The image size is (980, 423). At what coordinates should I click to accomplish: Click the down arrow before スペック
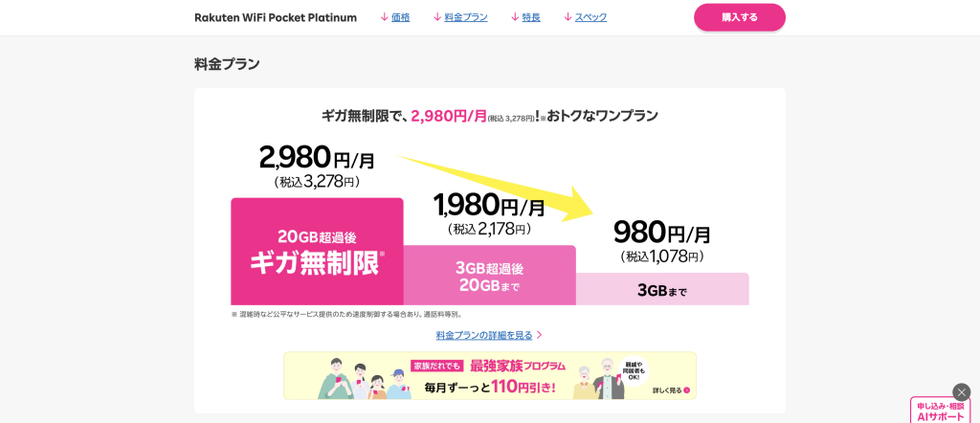(568, 17)
